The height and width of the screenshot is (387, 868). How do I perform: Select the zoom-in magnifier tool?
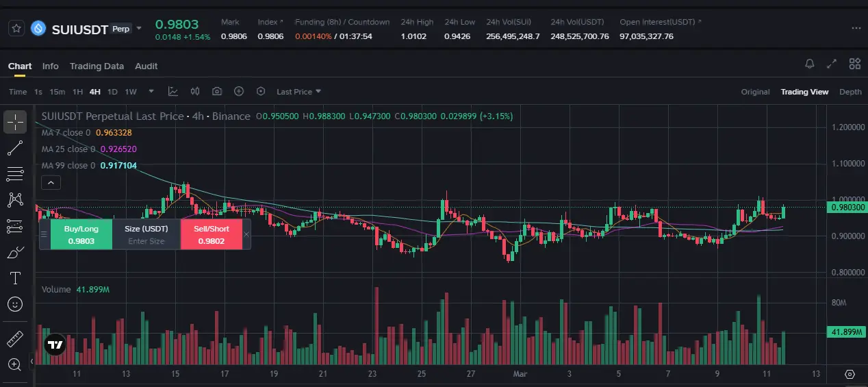[14, 364]
